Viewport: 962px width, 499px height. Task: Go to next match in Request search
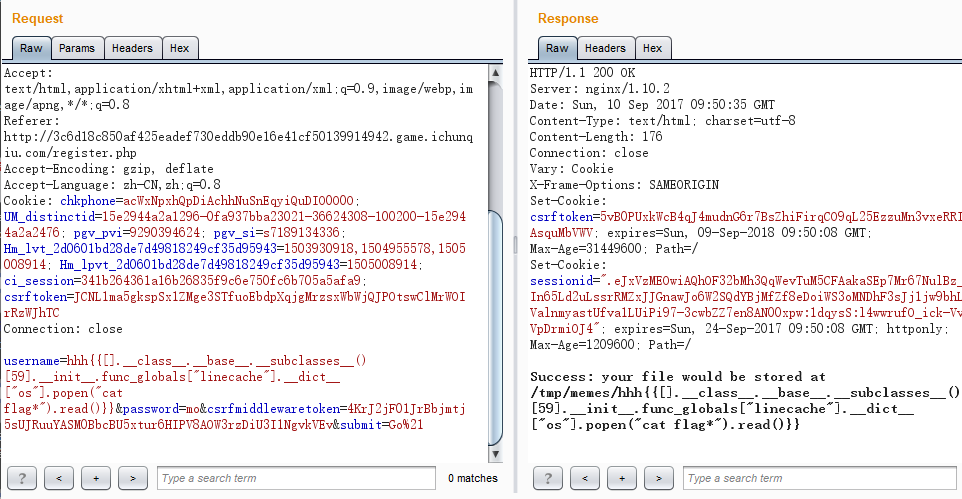point(133,478)
